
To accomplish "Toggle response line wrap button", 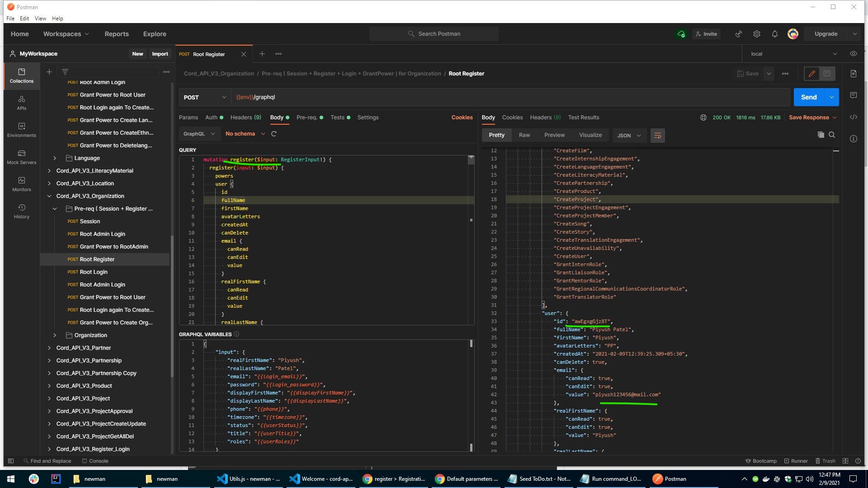I will tap(657, 136).
